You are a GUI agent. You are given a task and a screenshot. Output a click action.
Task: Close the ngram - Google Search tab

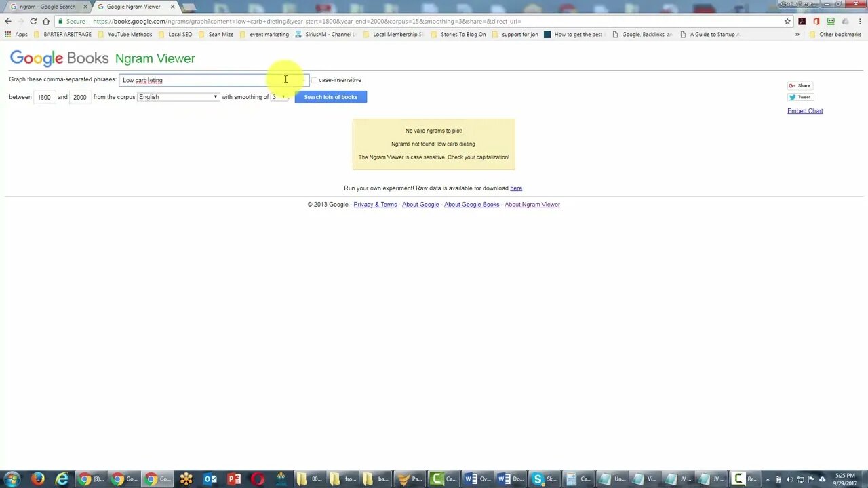pos(85,7)
